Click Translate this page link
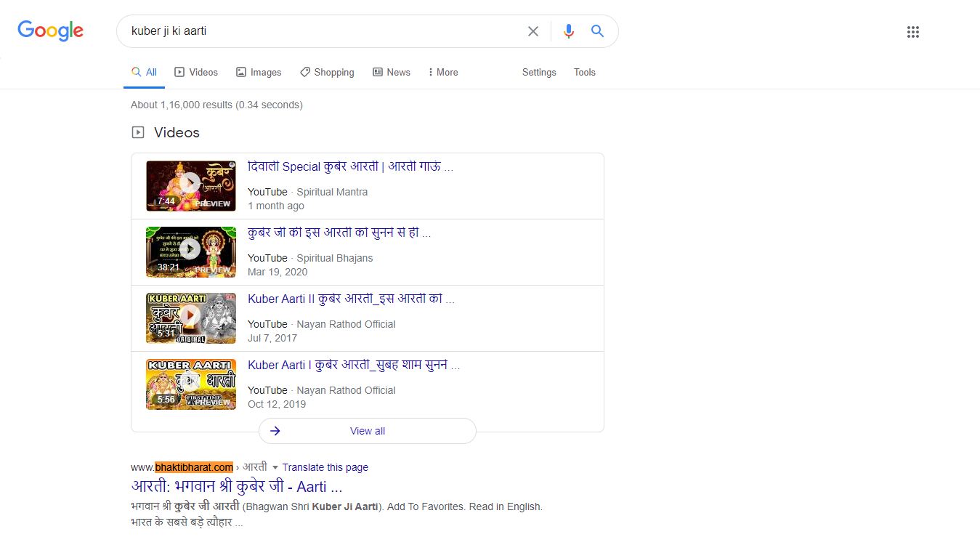This screenshot has width=980, height=537. pyautogui.click(x=325, y=467)
